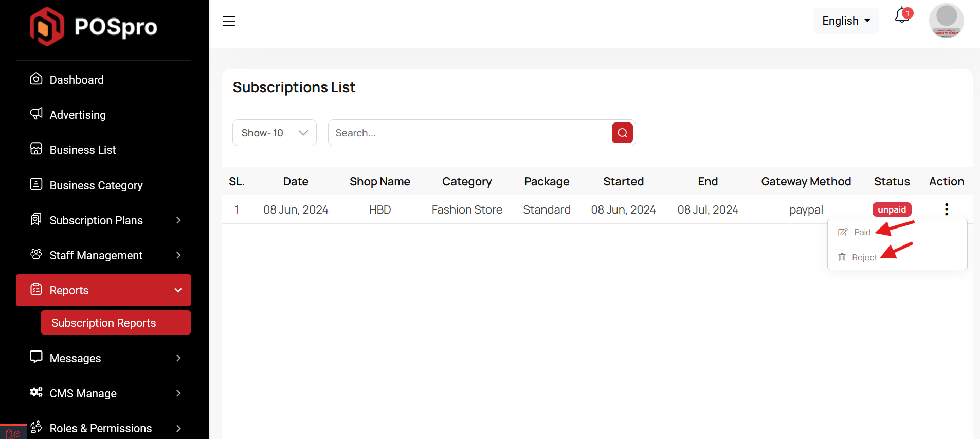Click the Search input field
Image resolution: width=980 pixels, height=439 pixels.
(x=469, y=133)
